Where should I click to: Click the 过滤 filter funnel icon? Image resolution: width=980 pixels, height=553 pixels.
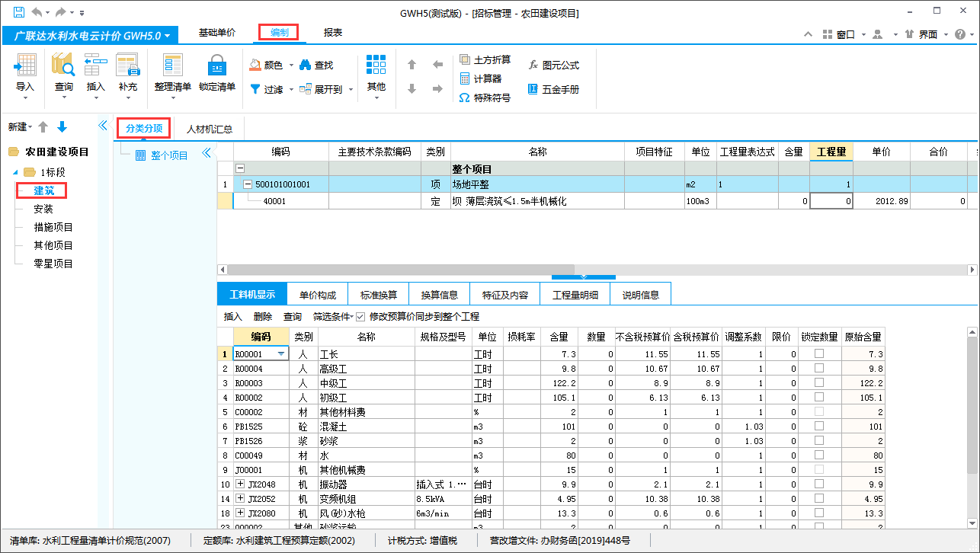coord(256,89)
